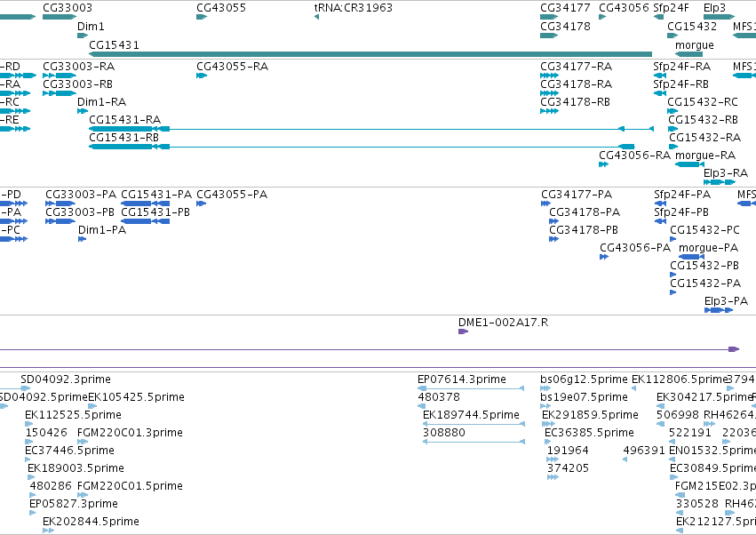
Task: Click the Dim1-RA transcript label
Action: [102, 102]
